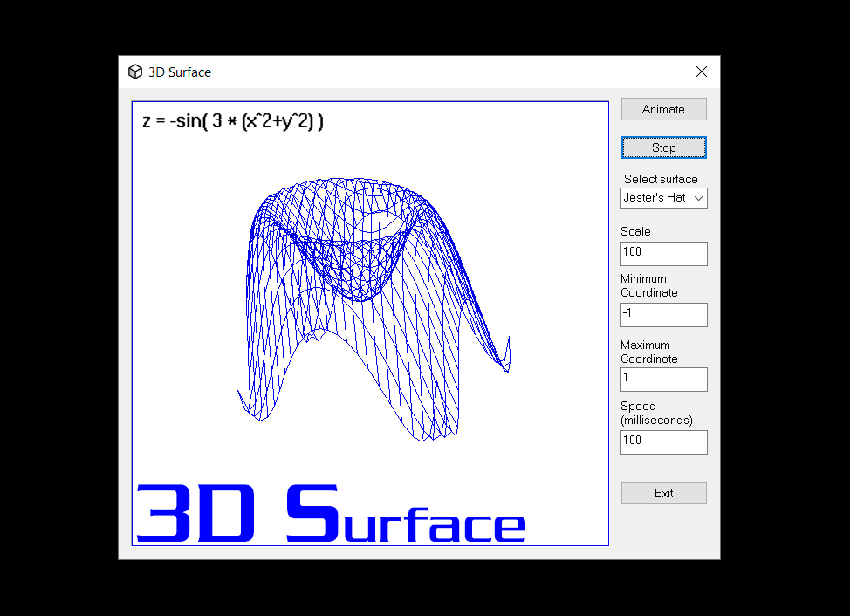Click the Maximum Coordinate label
Image resolution: width=850 pixels, height=616 pixels.
click(x=649, y=352)
